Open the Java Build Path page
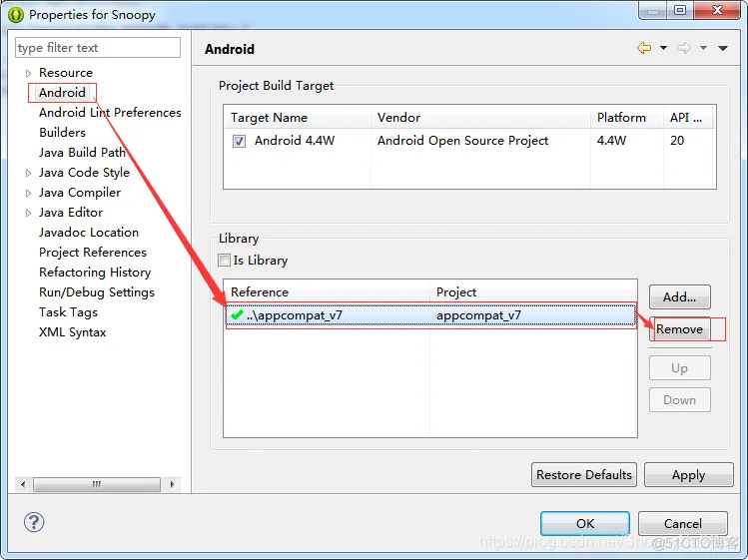Image resolution: width=748 pixels, height=560 pixels. coord(83,153)
